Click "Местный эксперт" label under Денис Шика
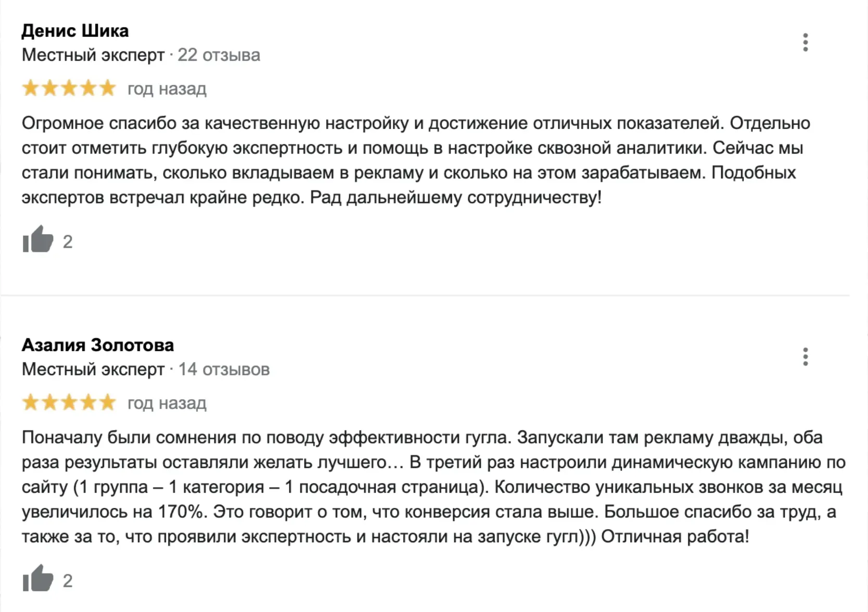This screenshot has width=868, height=612. 93,55
